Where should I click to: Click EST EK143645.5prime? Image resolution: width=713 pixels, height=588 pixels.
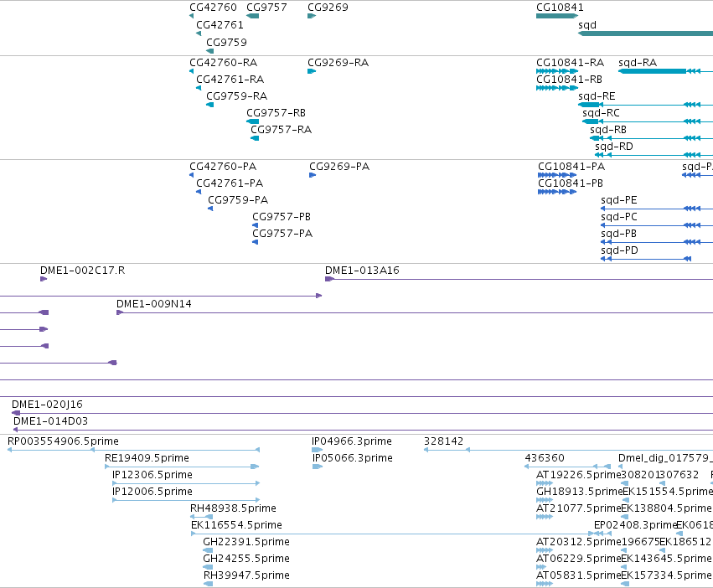point(666,559)
